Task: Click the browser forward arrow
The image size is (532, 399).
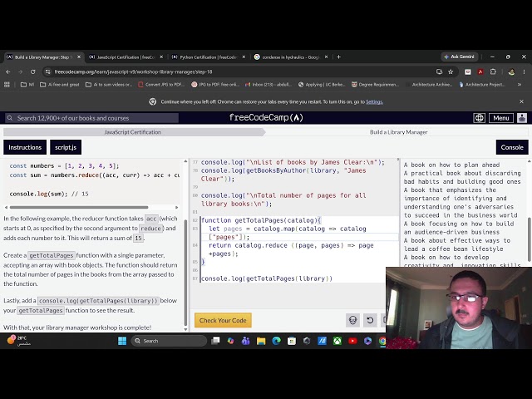Action: coord(20,72)
